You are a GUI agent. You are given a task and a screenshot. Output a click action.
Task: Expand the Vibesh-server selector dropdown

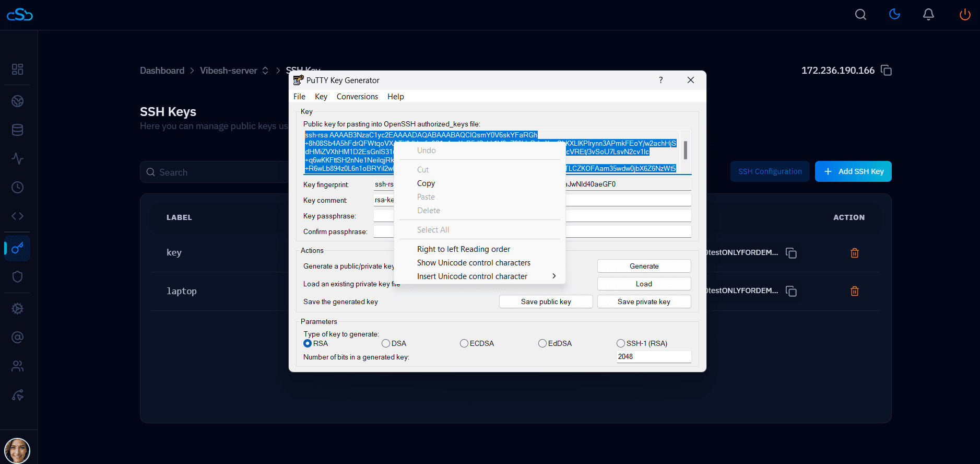tap(265, 71)
